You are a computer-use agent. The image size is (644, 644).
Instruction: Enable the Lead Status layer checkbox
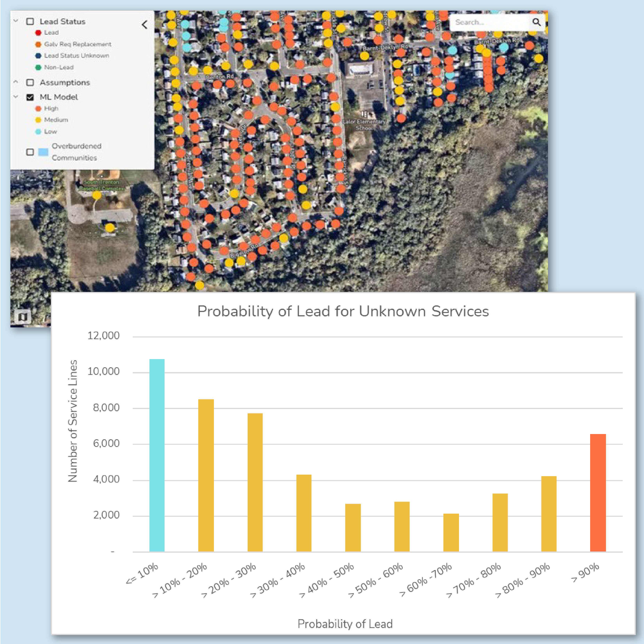tap(30, 22)
